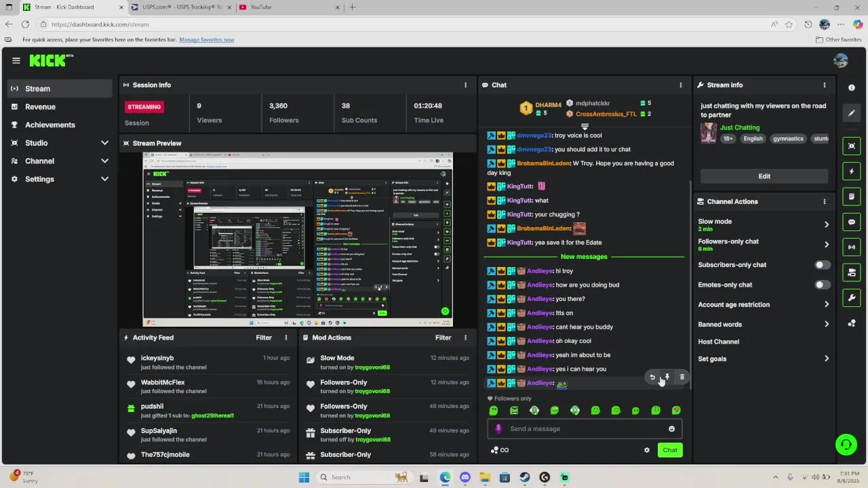
Task: Click the purple icon in the message box
Action: [x=498, y=428]
